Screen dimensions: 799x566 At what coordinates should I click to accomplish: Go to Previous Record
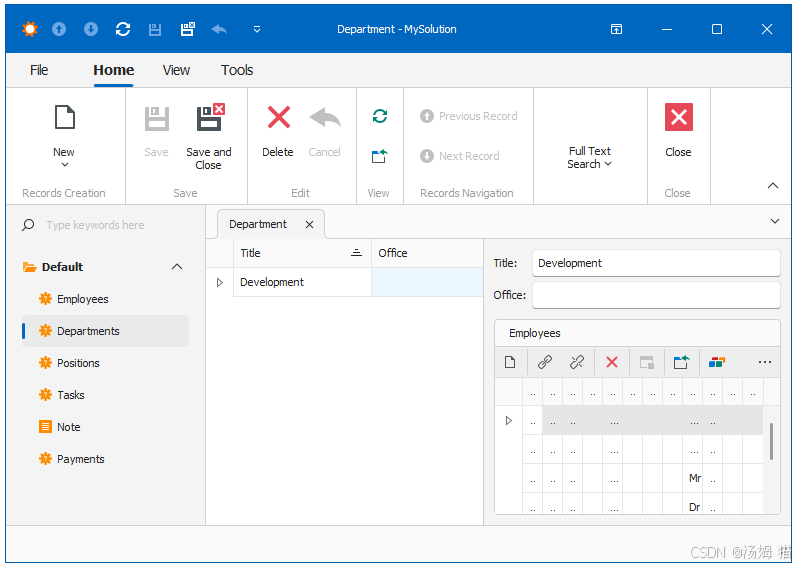(x=468, y=116)
